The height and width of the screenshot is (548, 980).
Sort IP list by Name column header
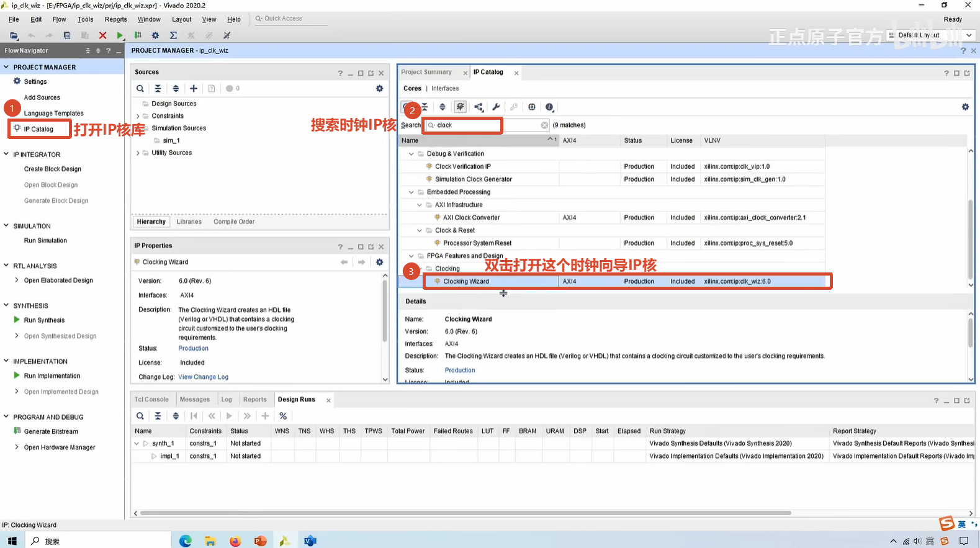tap(479, 141)
